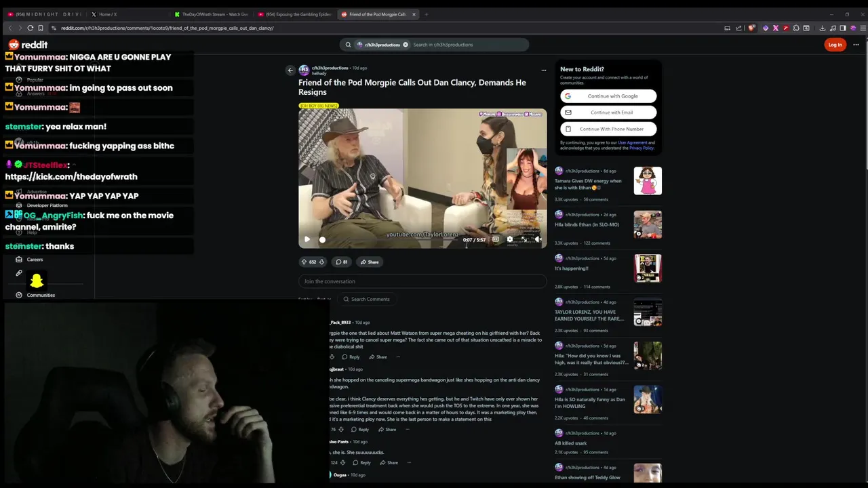Open the 'AB killed snark' post
This screenshot has width=868, height=488.
coord(571,443)
